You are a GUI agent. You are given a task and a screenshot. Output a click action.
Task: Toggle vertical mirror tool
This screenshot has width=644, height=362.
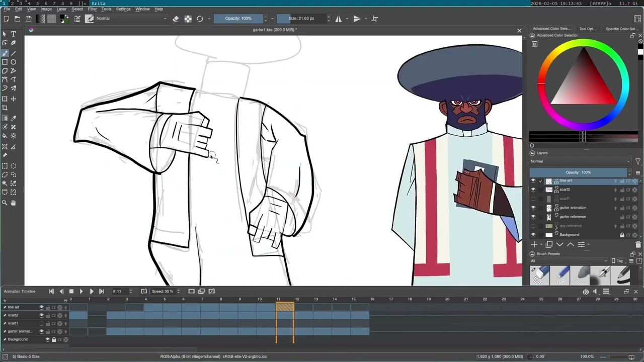pyautogui.click(x=357, y=19)
